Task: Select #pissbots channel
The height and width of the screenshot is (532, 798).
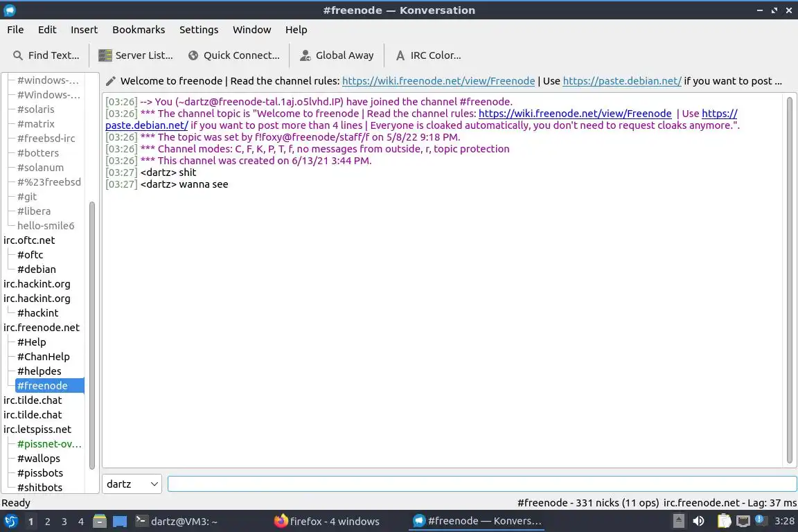Action: pyautogui.click(x=39, y=473)
